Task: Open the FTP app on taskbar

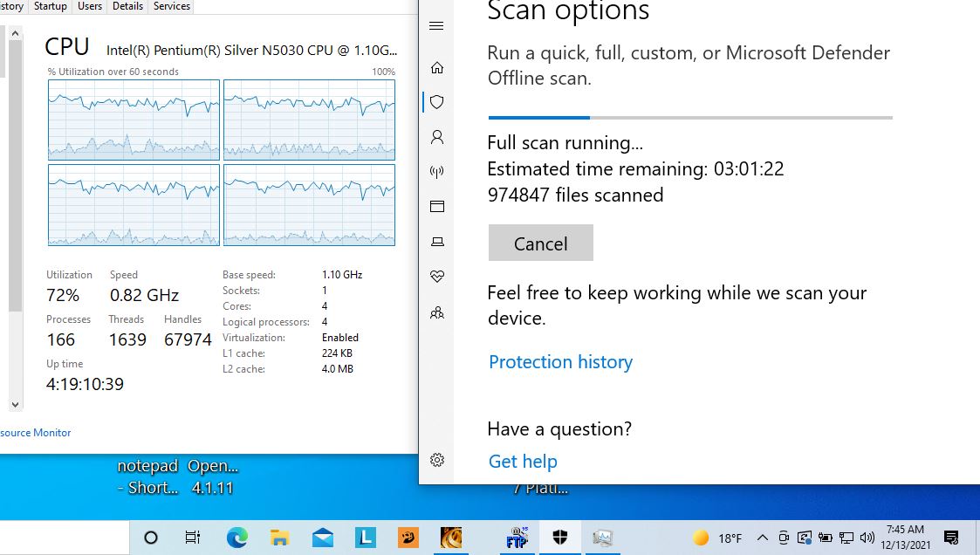Action: click(x=517, y=538)
